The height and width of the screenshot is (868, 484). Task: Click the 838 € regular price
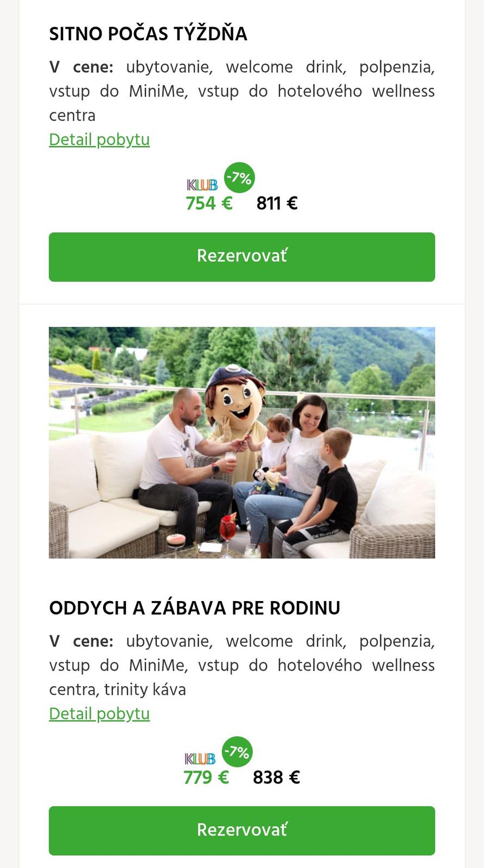click(x=276, y=777)
